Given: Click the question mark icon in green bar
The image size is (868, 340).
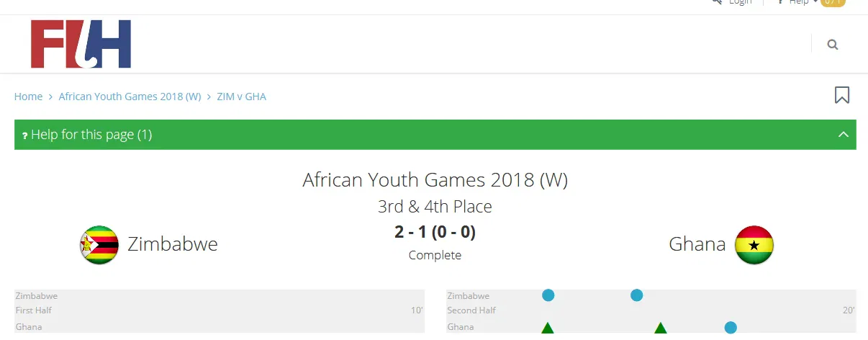Looking at the screenshot, I should [24, 135].
